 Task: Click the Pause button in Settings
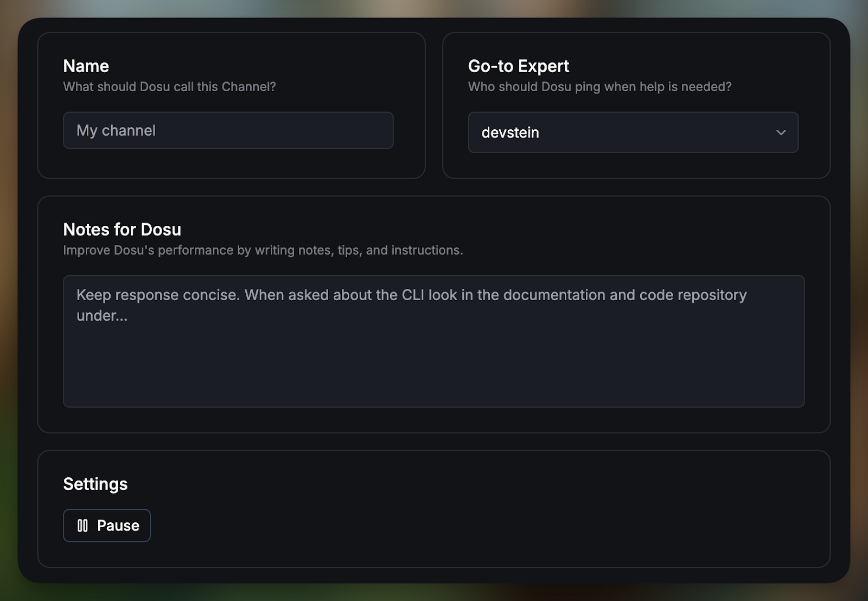tap(107, 526)
